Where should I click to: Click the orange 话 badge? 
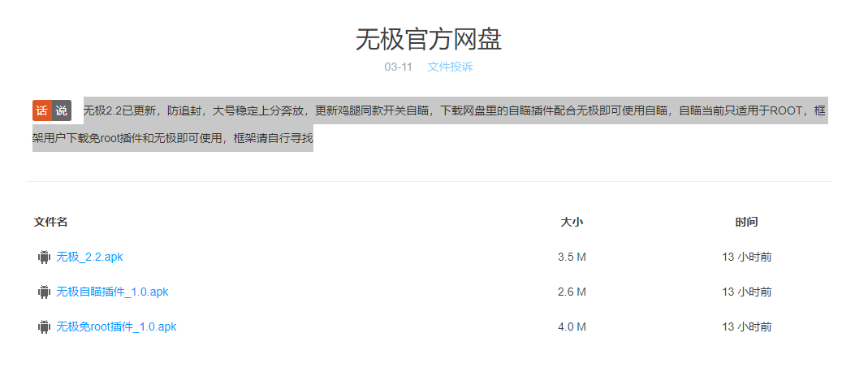[x=42, y=110]
